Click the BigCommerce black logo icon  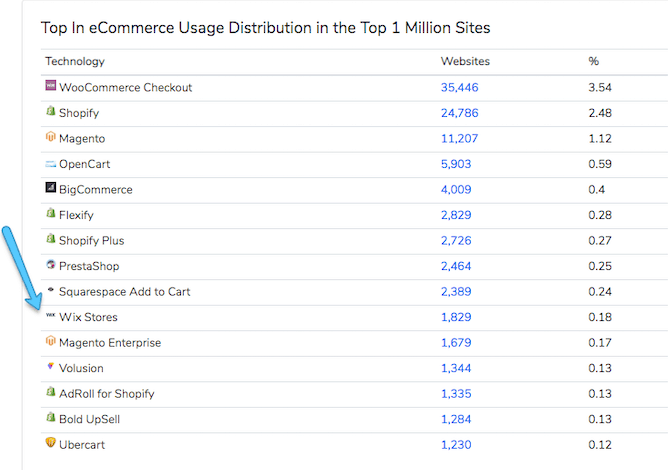[x=51, y=187]
